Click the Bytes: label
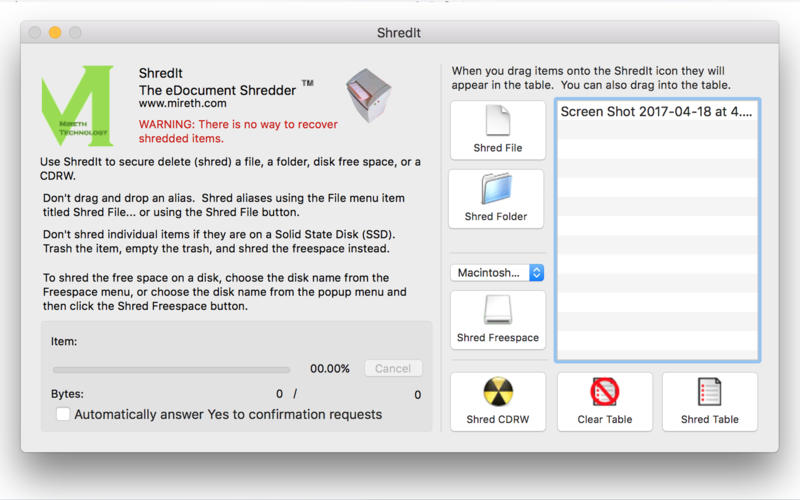 pyautogui.click(x=67, y=394)
